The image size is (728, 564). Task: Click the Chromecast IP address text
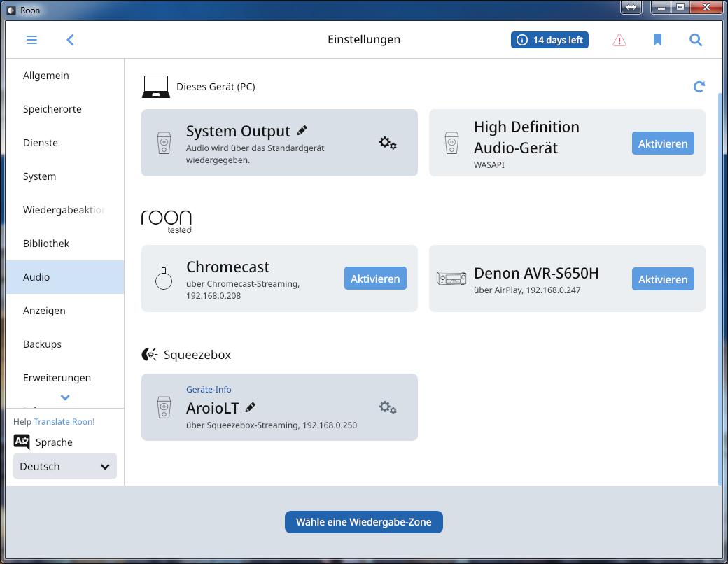click(x=213, y=296)
